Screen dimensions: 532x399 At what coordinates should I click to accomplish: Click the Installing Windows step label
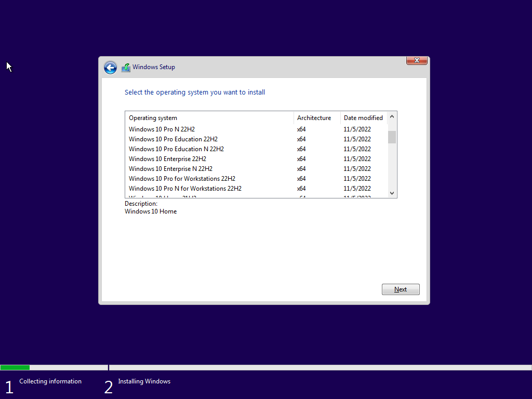point(144,381)
